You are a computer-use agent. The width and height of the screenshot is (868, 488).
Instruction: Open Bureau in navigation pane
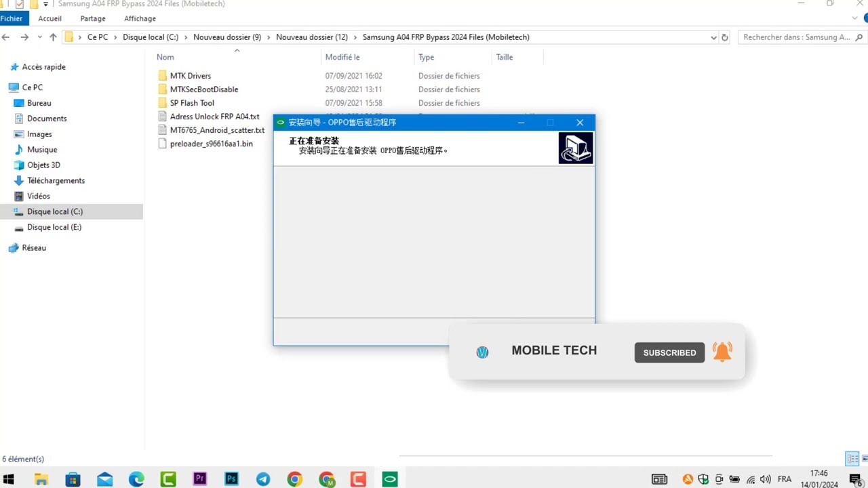(39, 103)
